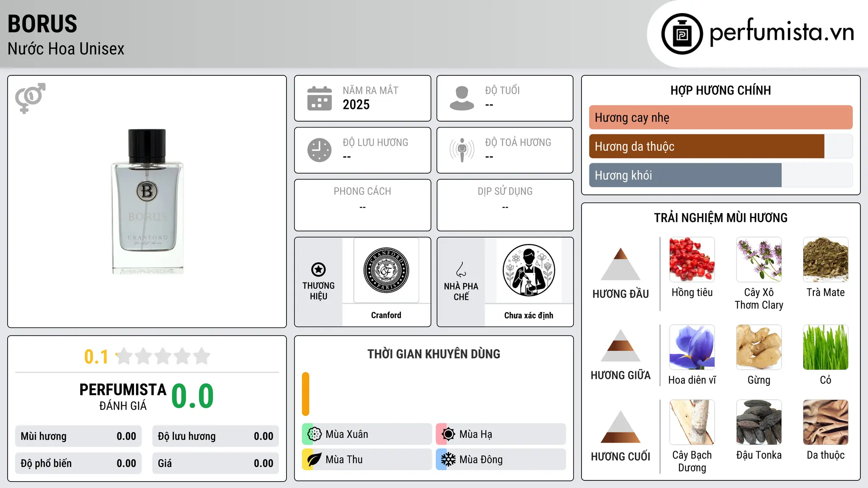Click the Hoa diên vĩ note name
This screenshot has width=868, height=488.
click(x=692, y=380)
